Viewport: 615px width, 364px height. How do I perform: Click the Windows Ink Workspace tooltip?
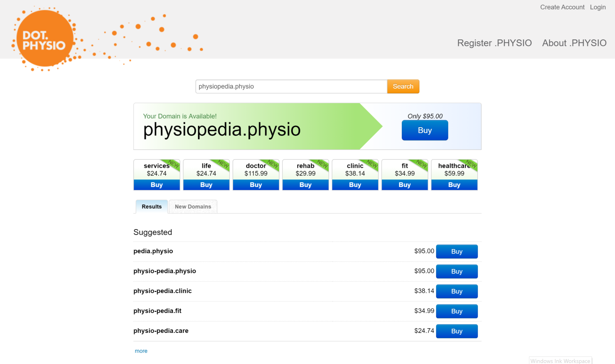point(560,361)
